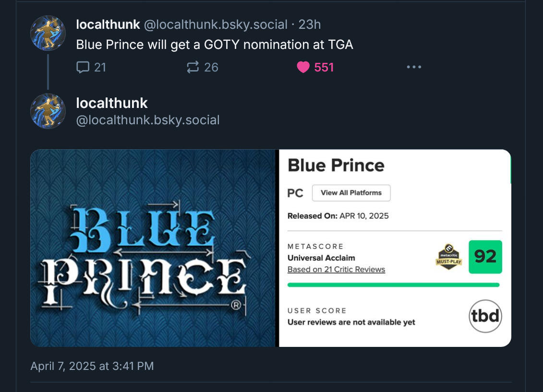Open the repost menu showing 26
543x392 pixels.
[193, 67]
